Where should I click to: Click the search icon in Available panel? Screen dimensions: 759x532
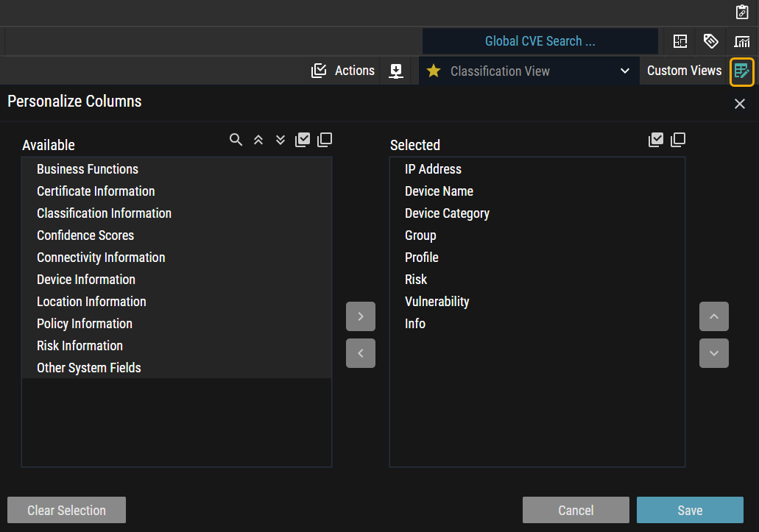pyautogui.click(x=236, y=140)
